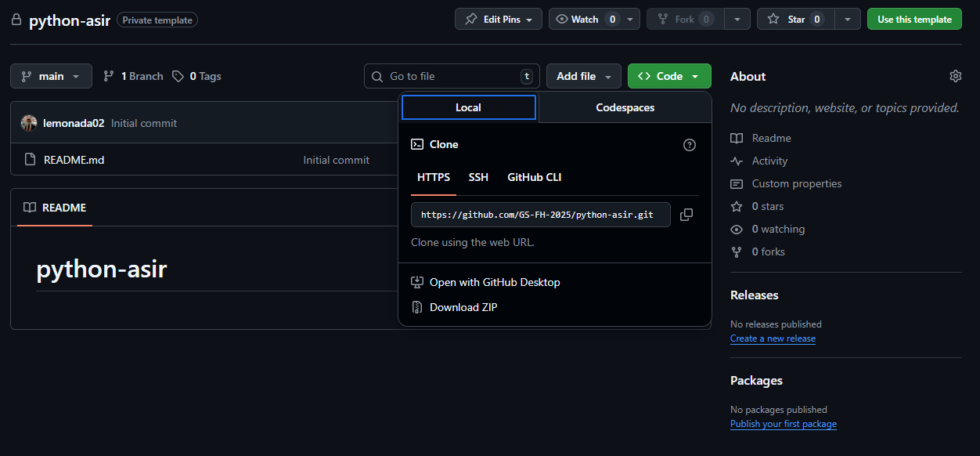The width and height of the screenshot is (980, 456).
Task: Open the Star lists dropdown arrow
Action: pos(848,20)
